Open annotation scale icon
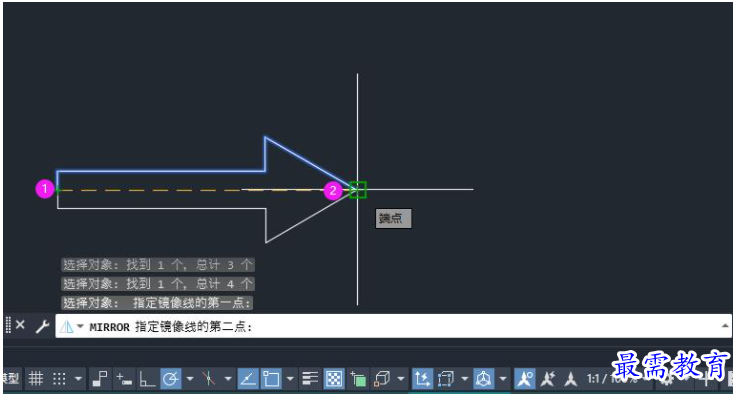The image size is (736, 397). pyautogui.click(x=570, y=379)
